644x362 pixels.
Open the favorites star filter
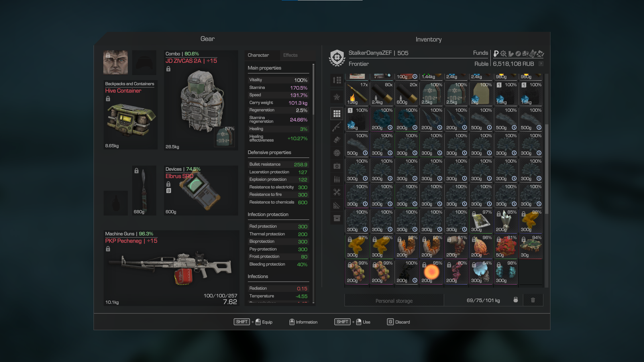pyautogui.click(x=337, y=97)
